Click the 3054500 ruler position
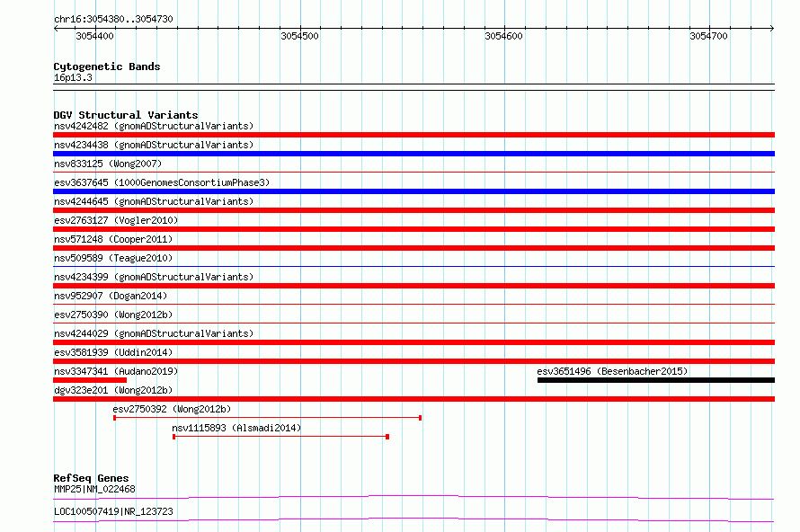The width and height of the screenshot is (800, 532). pyautogui.click(x=299, y=36)
